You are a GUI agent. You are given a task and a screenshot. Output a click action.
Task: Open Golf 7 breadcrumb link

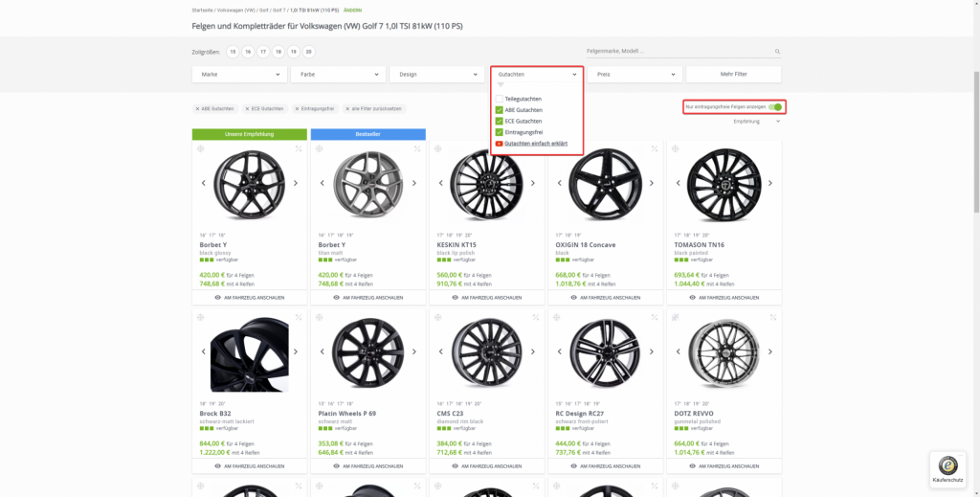pos(278,11)
